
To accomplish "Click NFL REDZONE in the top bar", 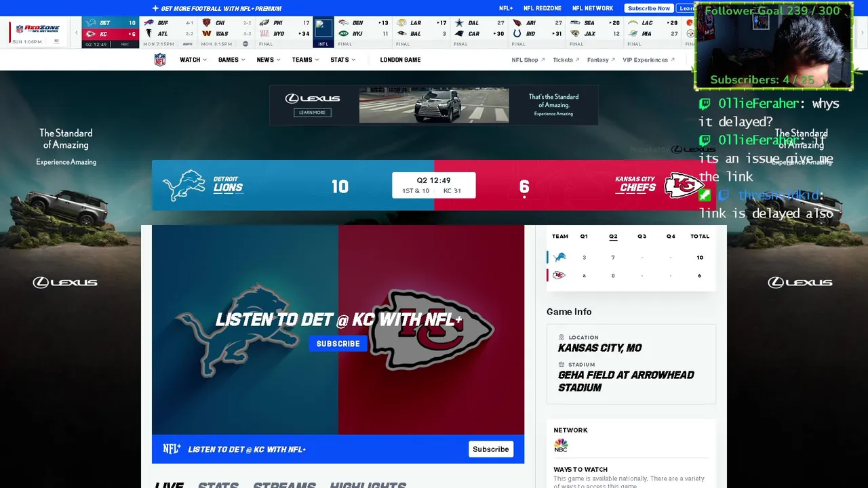I will 542,8.
